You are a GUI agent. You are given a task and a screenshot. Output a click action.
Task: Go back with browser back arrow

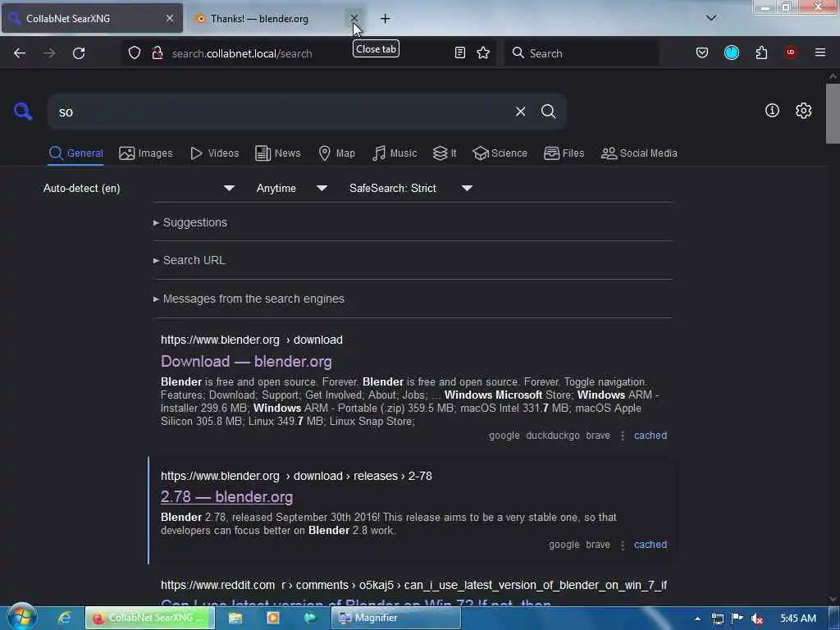click(x=20, y=53)
